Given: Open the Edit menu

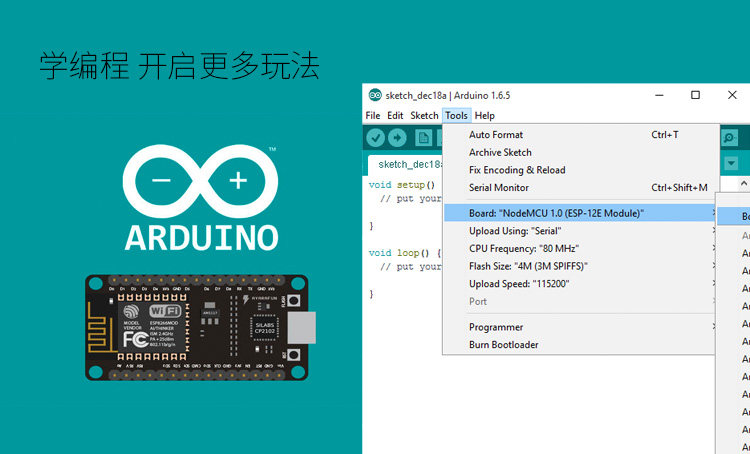Looking at the screenshot, I should pos(395,115).
